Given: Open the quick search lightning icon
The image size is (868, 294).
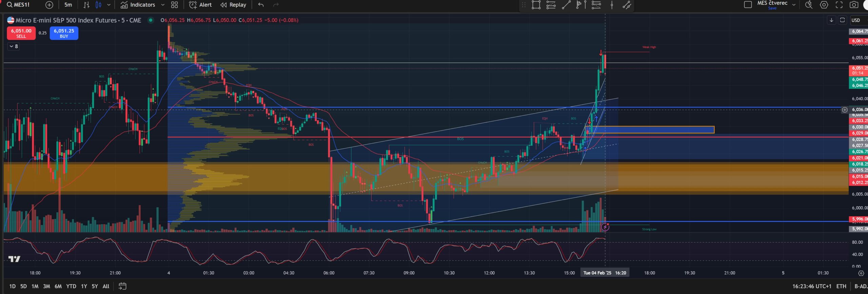Looking at the screenshot, I should tap(809, 5).
